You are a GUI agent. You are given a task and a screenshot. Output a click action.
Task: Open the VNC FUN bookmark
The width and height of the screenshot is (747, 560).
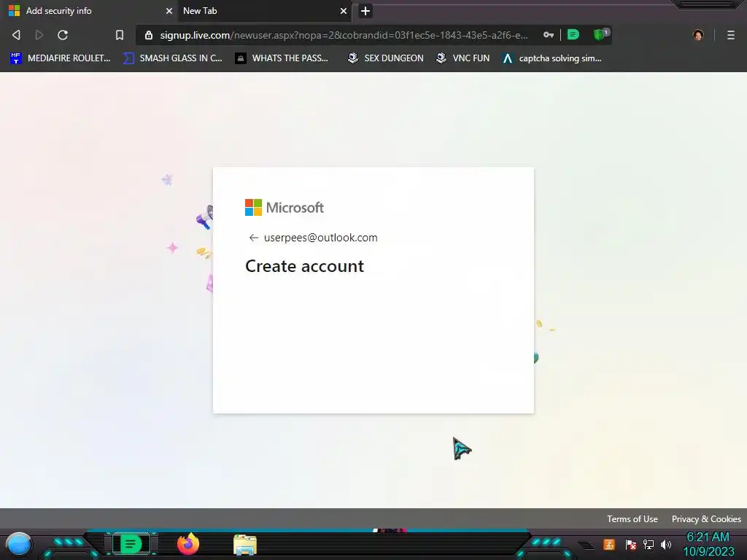[462, 58]
